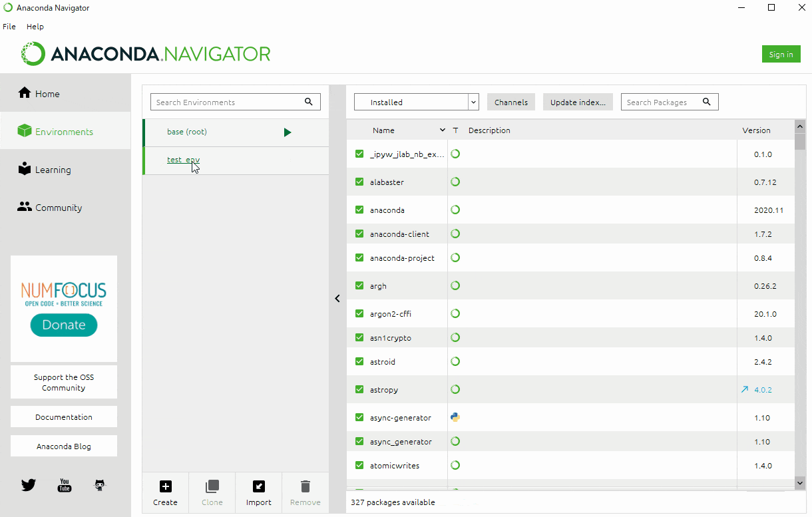Screen dimensions: 812x517
Task: Toggle the astropy package checkbox
Action: (x=359, y=389)
